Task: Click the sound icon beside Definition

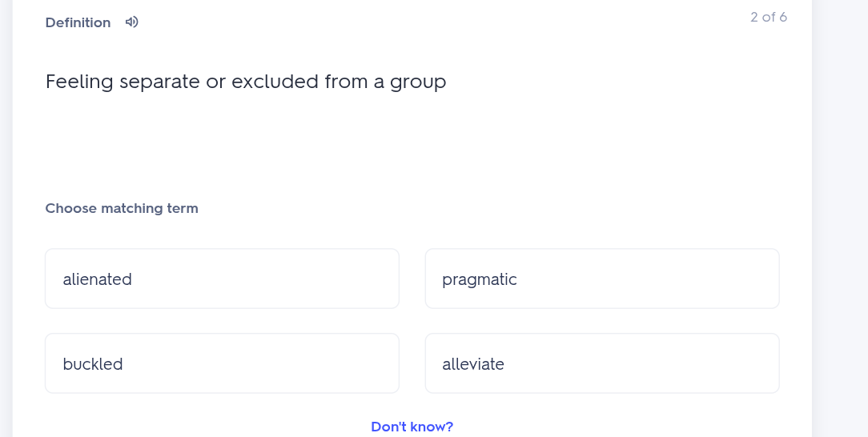Action: pos(132,22)
